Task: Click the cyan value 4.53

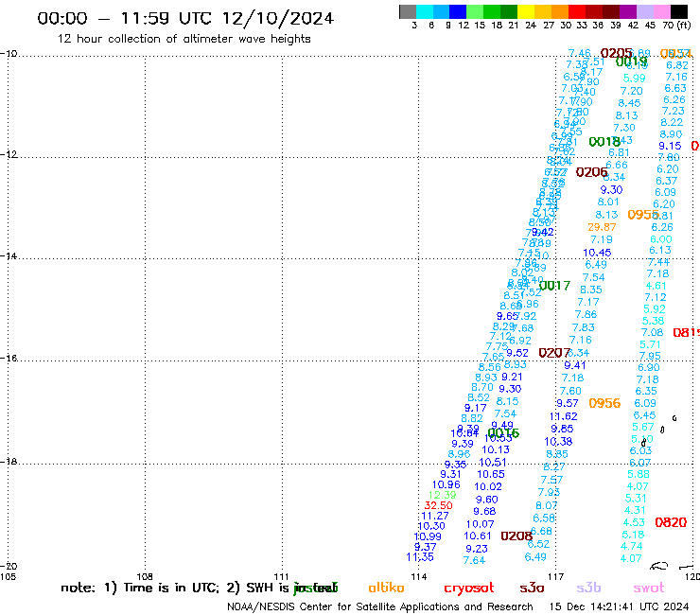Action: [634, 522]
